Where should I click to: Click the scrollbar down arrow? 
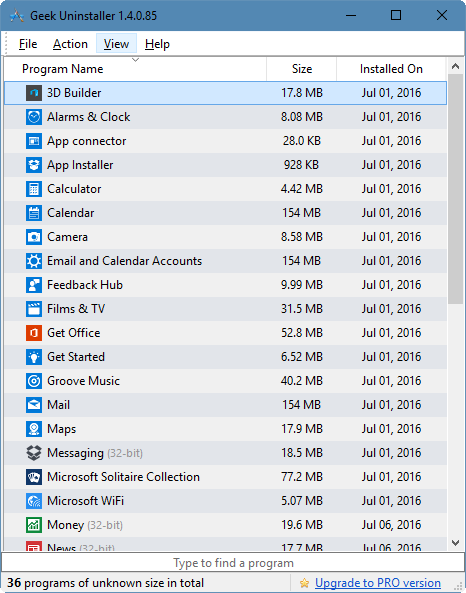click(x=455, y=543)
